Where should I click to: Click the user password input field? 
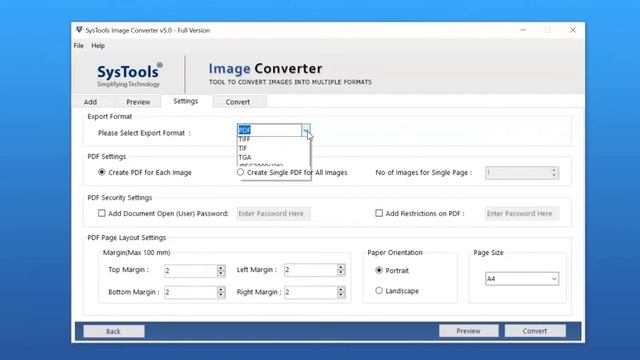coord(273,213)
